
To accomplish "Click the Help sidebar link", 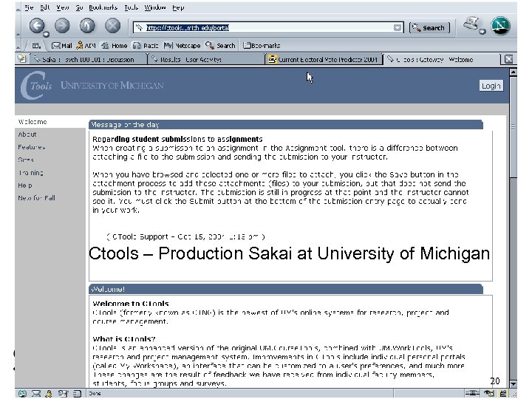I will tap(25, 185).
